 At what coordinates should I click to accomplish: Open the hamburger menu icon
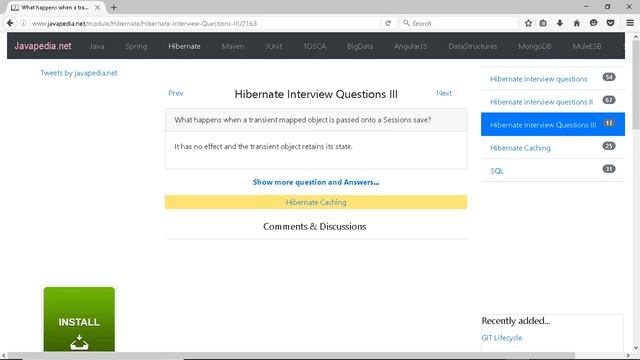[x=630, y=23]
